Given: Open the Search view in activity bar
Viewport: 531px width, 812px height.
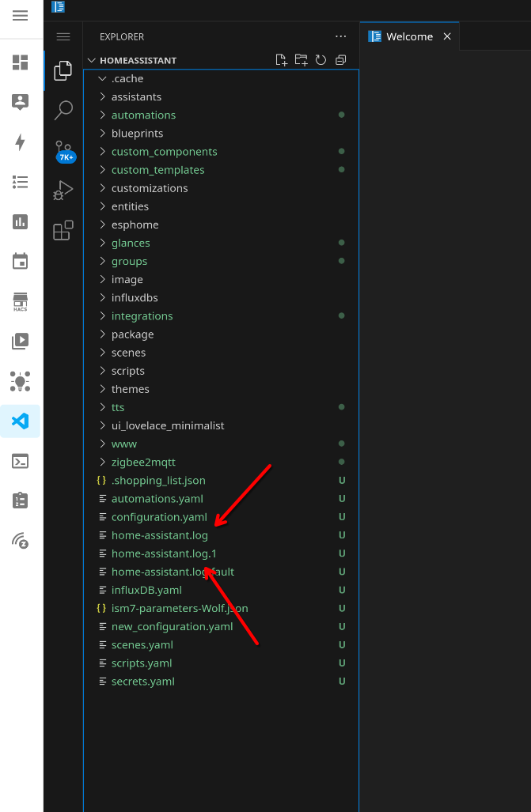Looking at the screenshot, I should tap(63, 110).
